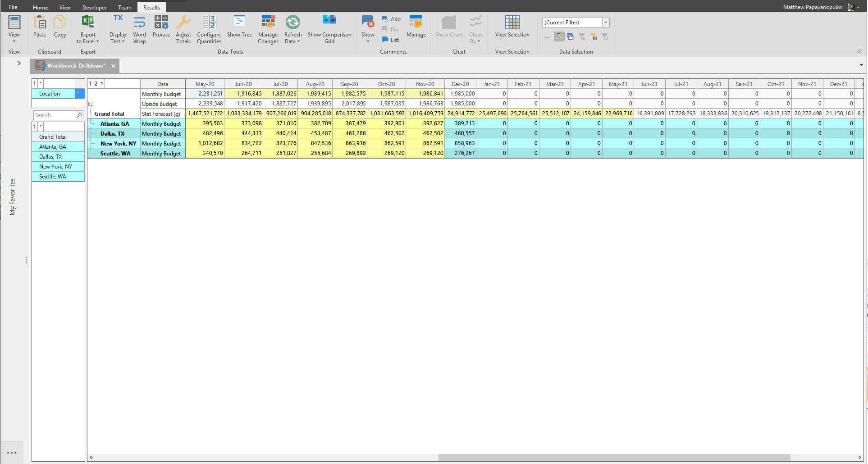Click the search magnifier icon

[x=79, y=115]
